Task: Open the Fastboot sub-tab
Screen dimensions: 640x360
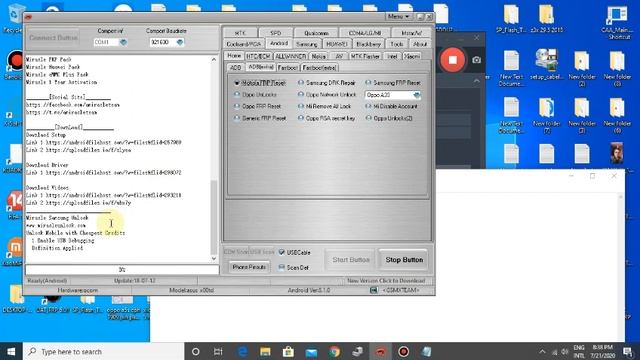Action: pos(287,68)
